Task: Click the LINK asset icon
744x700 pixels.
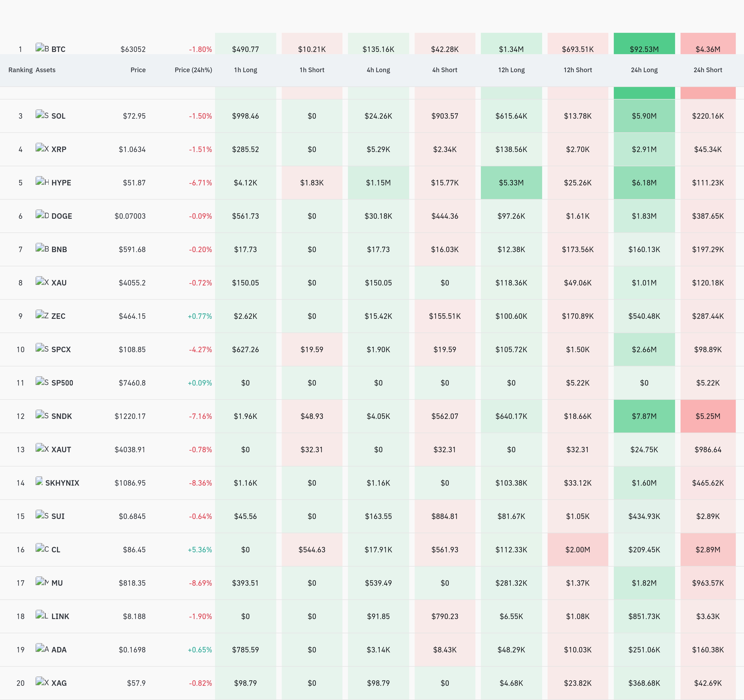Action: pos(42,615)
